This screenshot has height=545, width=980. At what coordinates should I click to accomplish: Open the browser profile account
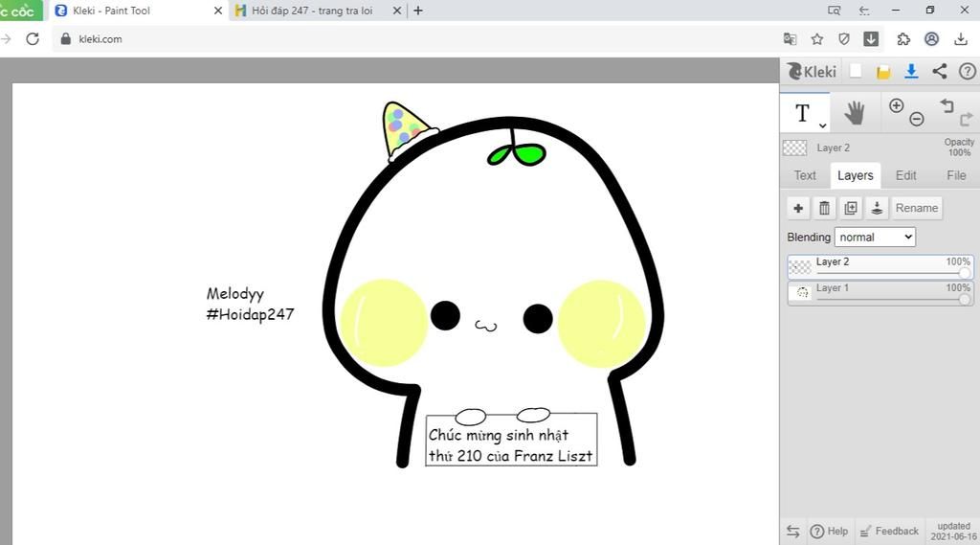931,39
